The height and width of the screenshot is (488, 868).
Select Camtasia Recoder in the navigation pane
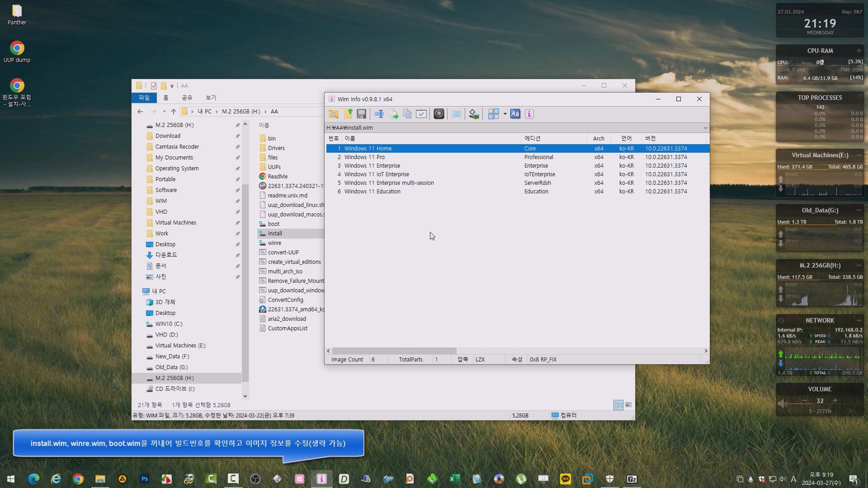(177, 147)
